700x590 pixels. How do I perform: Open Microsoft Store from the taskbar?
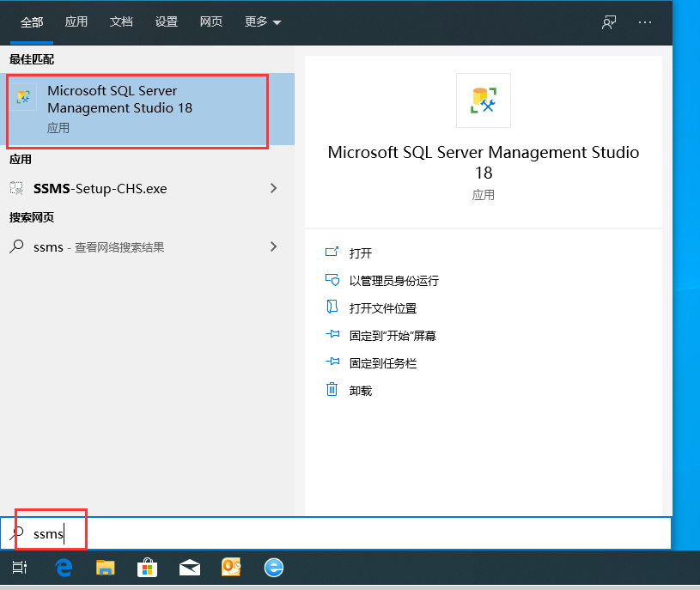[147, 567]
